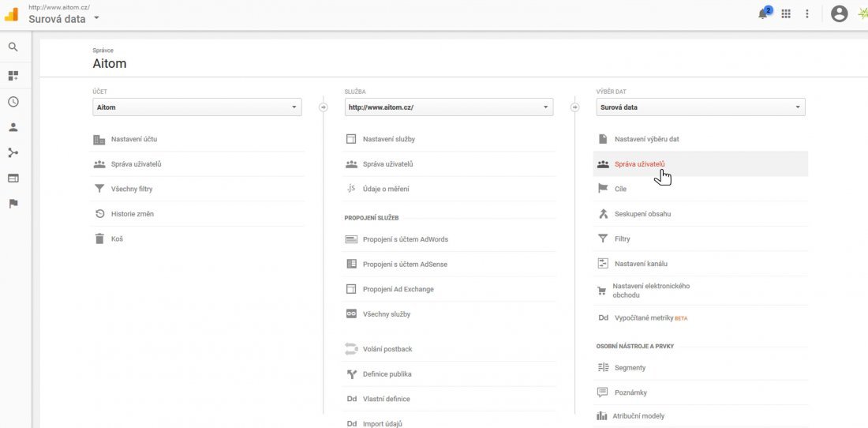Click the search magnifier icon in sidebar
The height and width of the screenshot is (428, 868).
(13, 47)
